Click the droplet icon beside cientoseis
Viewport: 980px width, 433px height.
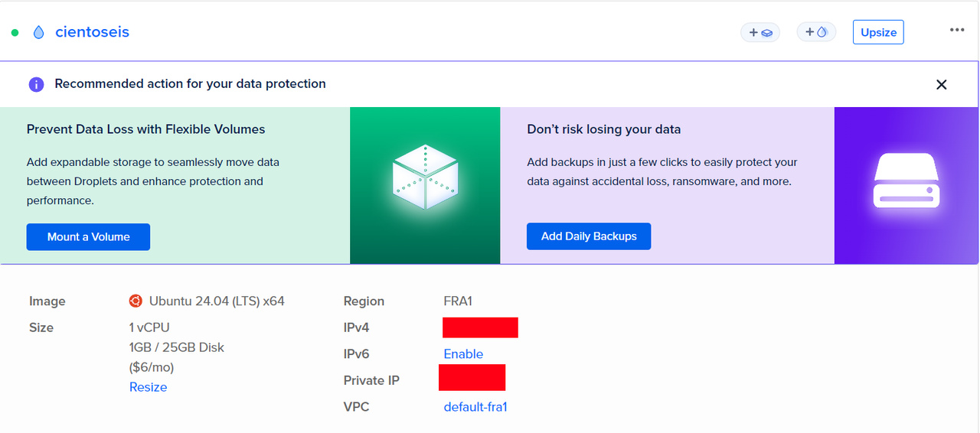coord(38,32)
